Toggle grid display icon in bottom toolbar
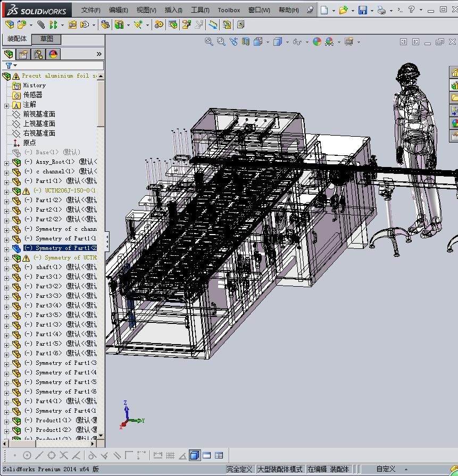Viewport: 458px width, 476px height. tap(170, 455)
